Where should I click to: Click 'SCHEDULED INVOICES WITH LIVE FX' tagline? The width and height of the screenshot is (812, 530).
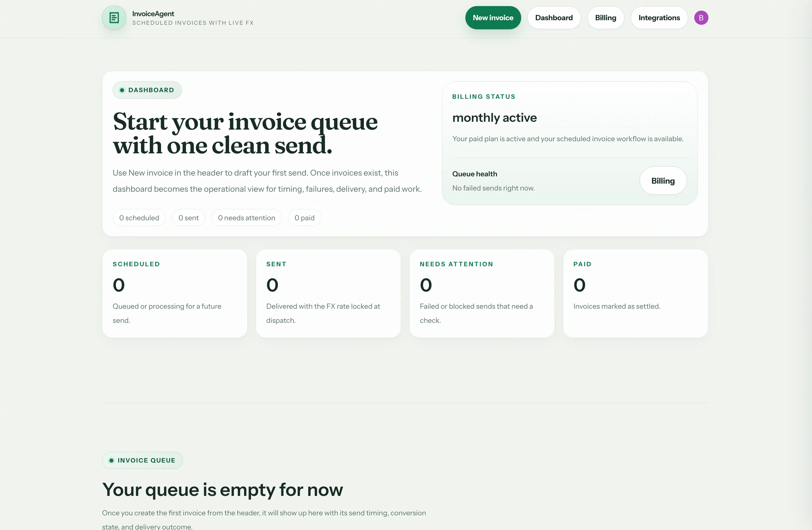tap(193, 23)
